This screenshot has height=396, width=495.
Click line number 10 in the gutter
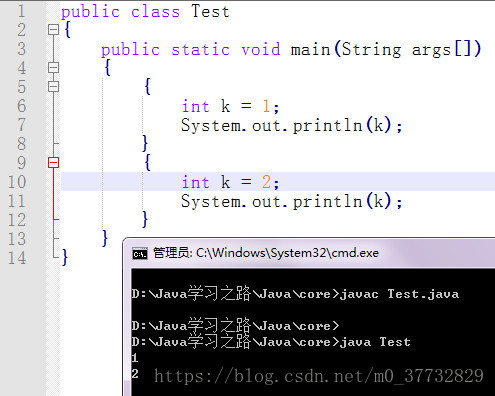tap(17, 182)
